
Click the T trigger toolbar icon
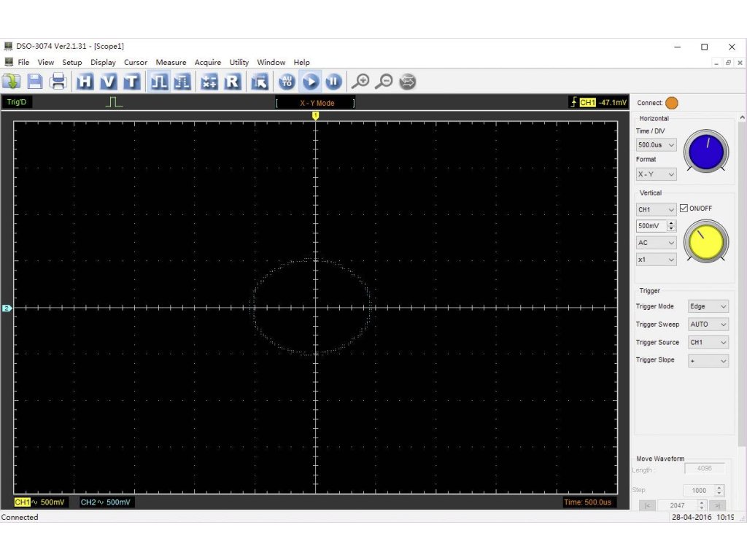131,82
